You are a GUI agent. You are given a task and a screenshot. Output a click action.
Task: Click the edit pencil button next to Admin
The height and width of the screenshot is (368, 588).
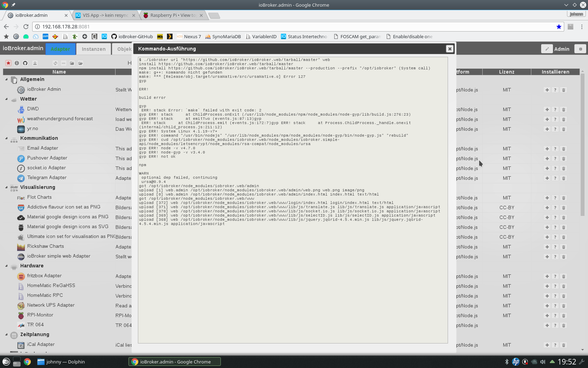point(547,49)
